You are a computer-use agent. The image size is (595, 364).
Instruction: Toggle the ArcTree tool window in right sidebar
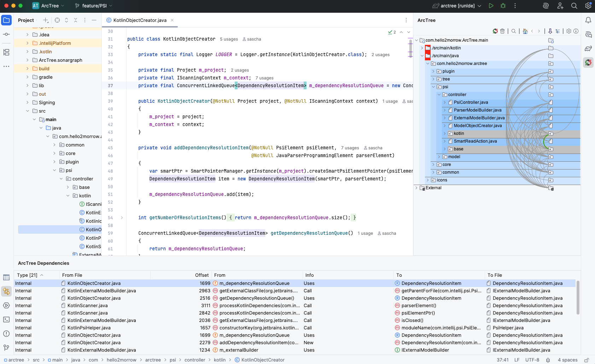(588, 62)
